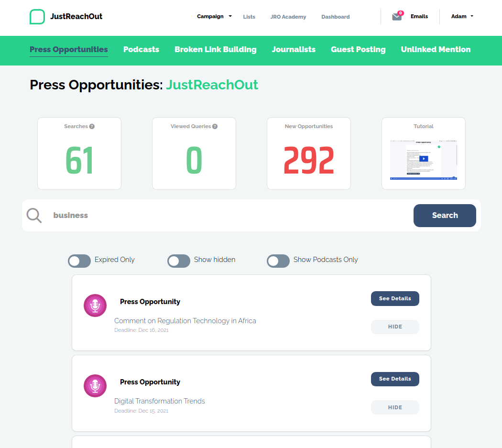502x448 pixels.
Task: Hide the Digital Transformation Trends opportunity
Action: tap(395, 407)
